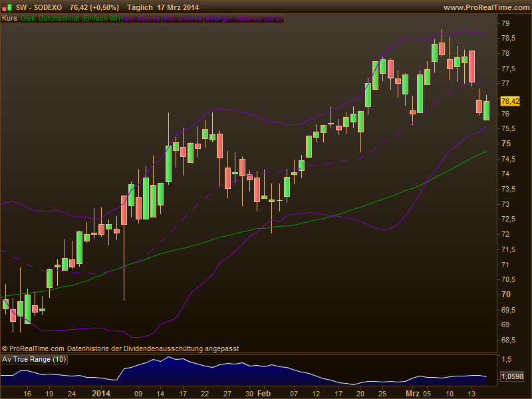
Task: Click the 1,0598 ATR value label
Action: click(510, 376)
